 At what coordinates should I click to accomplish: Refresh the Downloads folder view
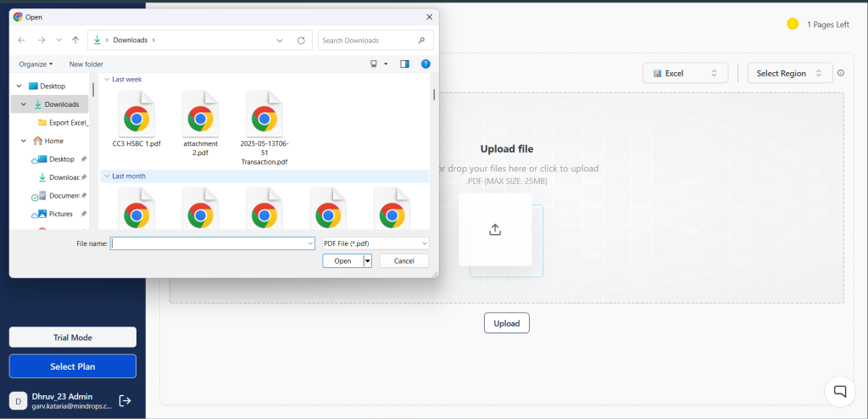(x=301, y=41)
